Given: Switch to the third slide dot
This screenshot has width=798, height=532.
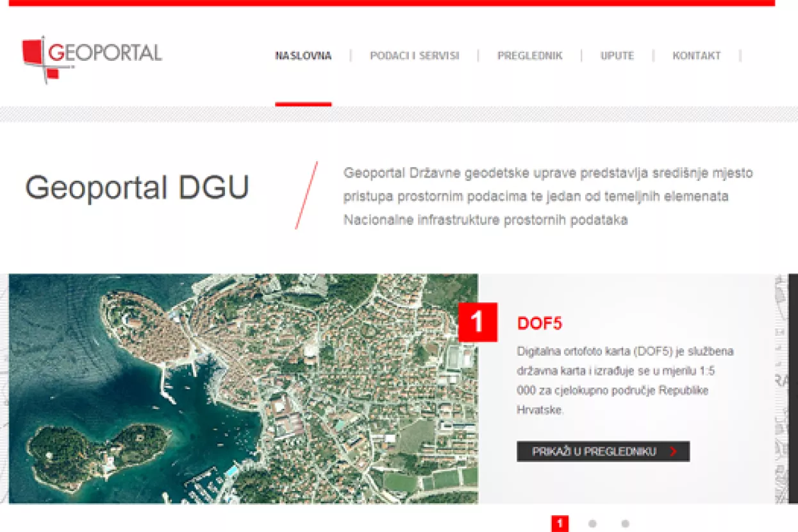Looking at the screenshot, I should tap(625, 524).
